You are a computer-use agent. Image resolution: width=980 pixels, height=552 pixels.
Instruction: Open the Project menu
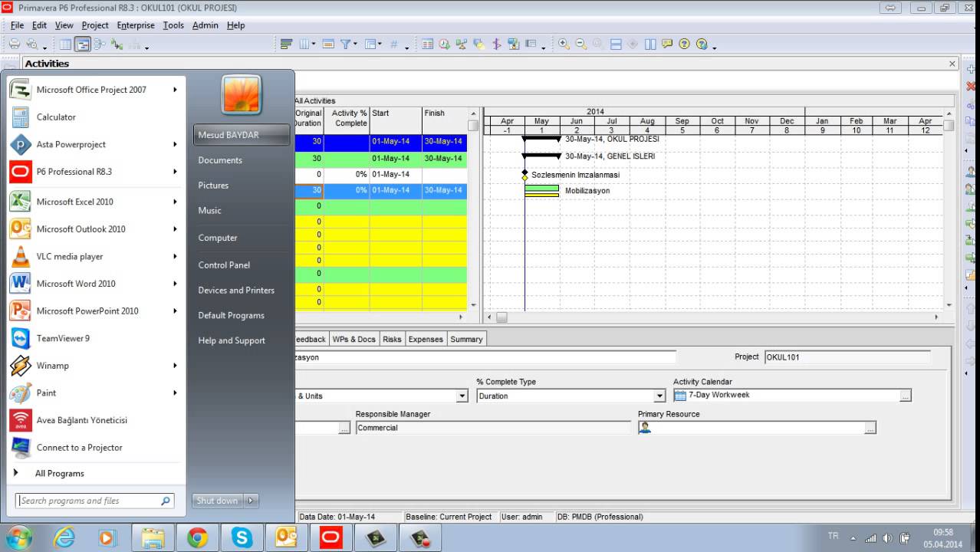click(95, 25)
